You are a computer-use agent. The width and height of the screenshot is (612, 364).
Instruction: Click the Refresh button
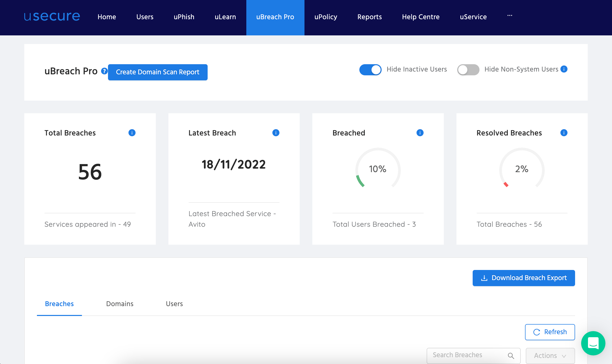550,332
